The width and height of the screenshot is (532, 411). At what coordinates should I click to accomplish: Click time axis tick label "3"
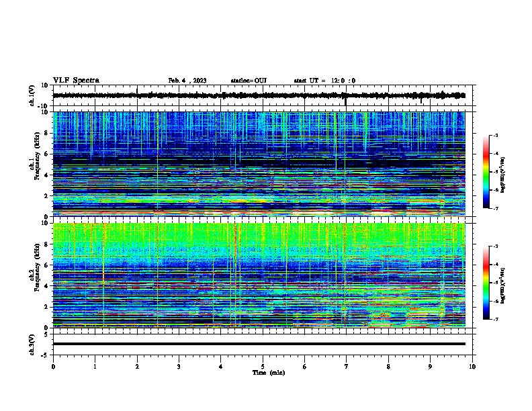179,367
